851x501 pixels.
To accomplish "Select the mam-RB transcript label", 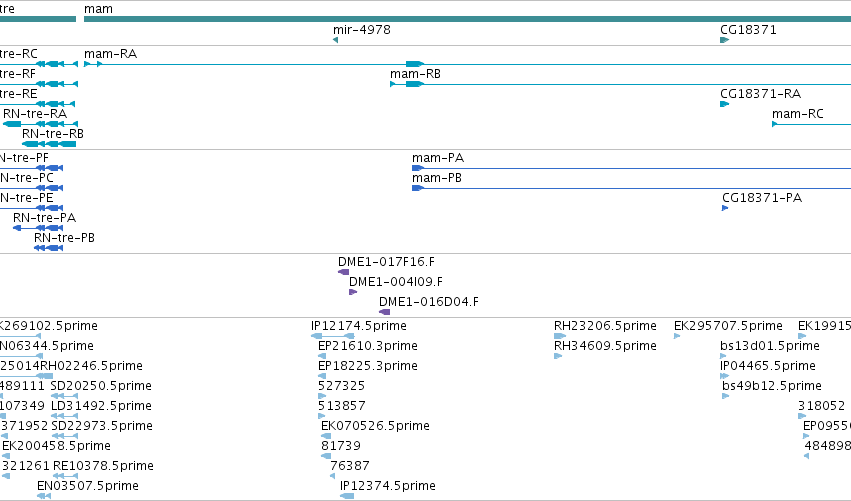I will (415, 74).
